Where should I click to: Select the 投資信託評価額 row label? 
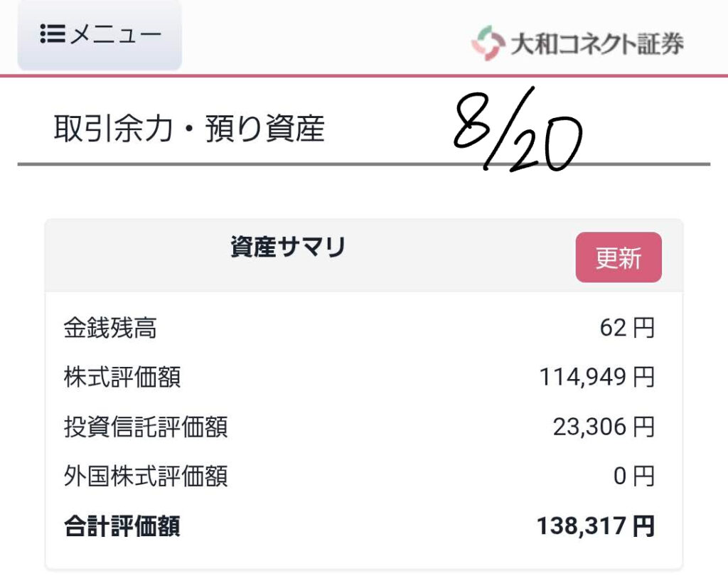pos(146,427)
